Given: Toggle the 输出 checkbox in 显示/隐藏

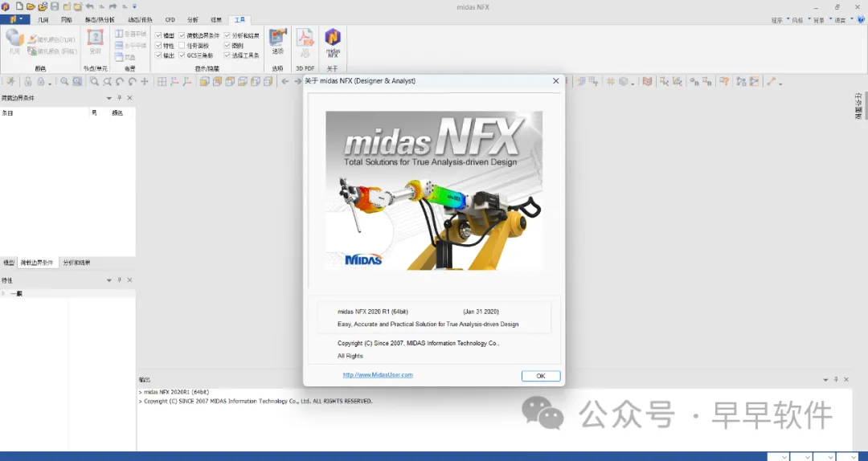Looking at the screenshot, I should [x=158, y=55].
